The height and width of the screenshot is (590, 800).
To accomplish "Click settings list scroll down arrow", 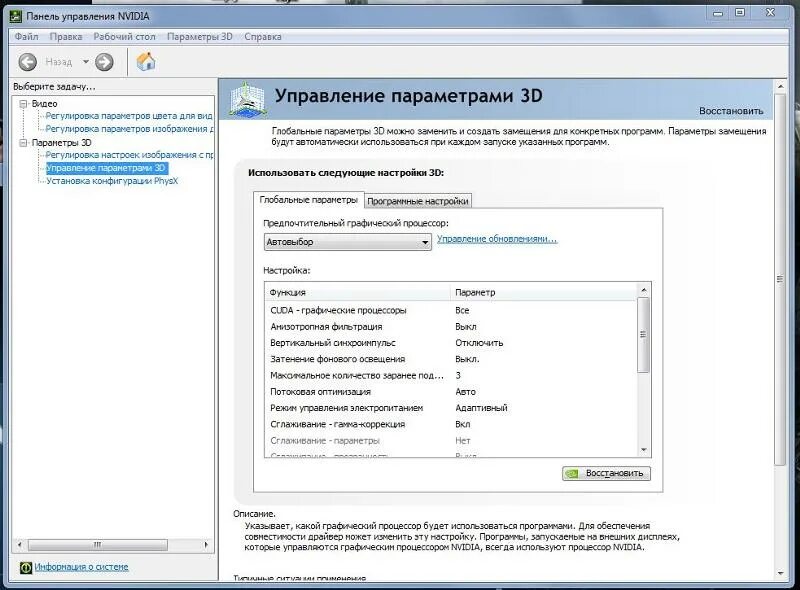I will (x=643, y=450).
